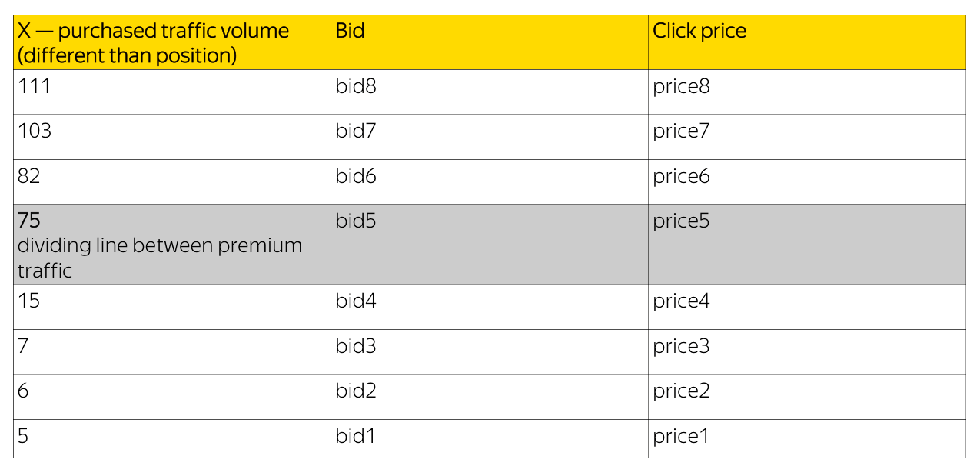Image resolution: width=980 pixels, height=466 pixels.
Task: Select the cell with traffic volume 5
Action: click(x=23, y=437)
